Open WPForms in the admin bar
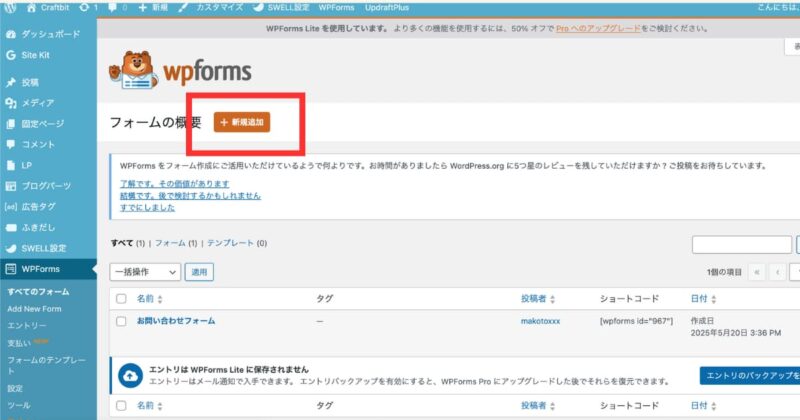800x420 pixels. [336, 8]
